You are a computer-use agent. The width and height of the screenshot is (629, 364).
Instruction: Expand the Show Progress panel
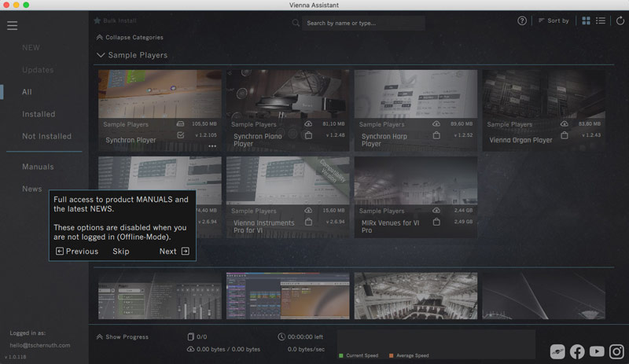122,336
